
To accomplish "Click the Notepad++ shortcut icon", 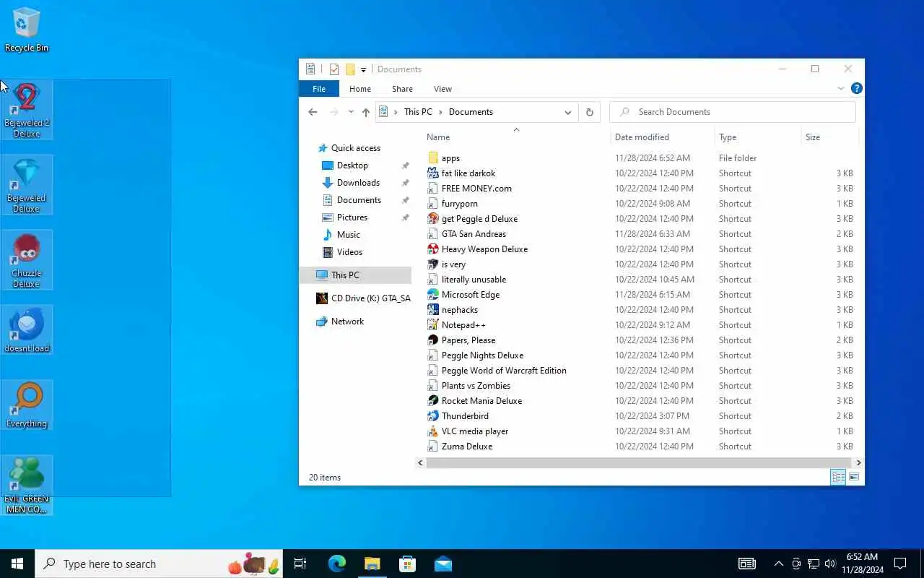I will coord(433,324).
